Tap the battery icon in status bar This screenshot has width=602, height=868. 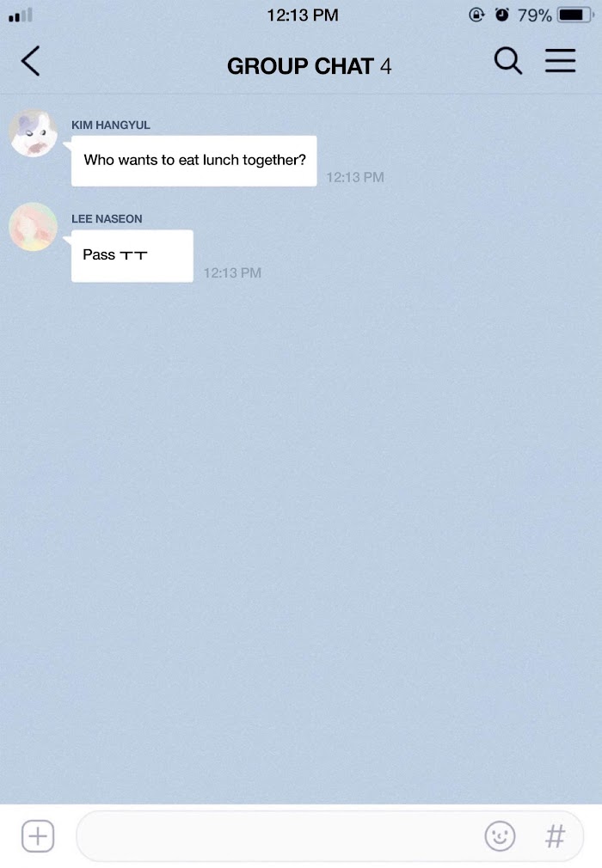pos(575,15)
